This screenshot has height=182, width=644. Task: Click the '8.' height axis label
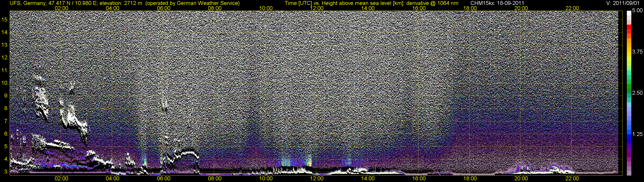coord(6,109)
